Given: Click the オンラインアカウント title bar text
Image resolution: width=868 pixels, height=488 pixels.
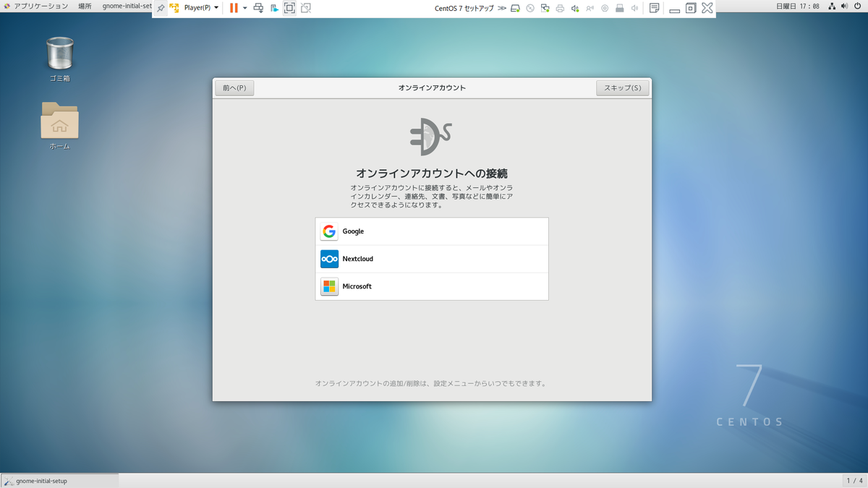Looking at the screenshot, I should [432, 88].
